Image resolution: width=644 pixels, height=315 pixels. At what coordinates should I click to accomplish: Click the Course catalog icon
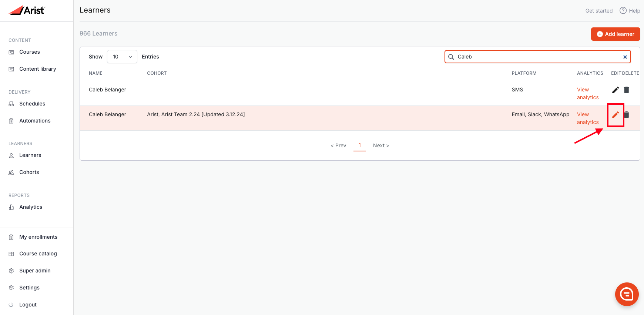click(x=11, y=254)
